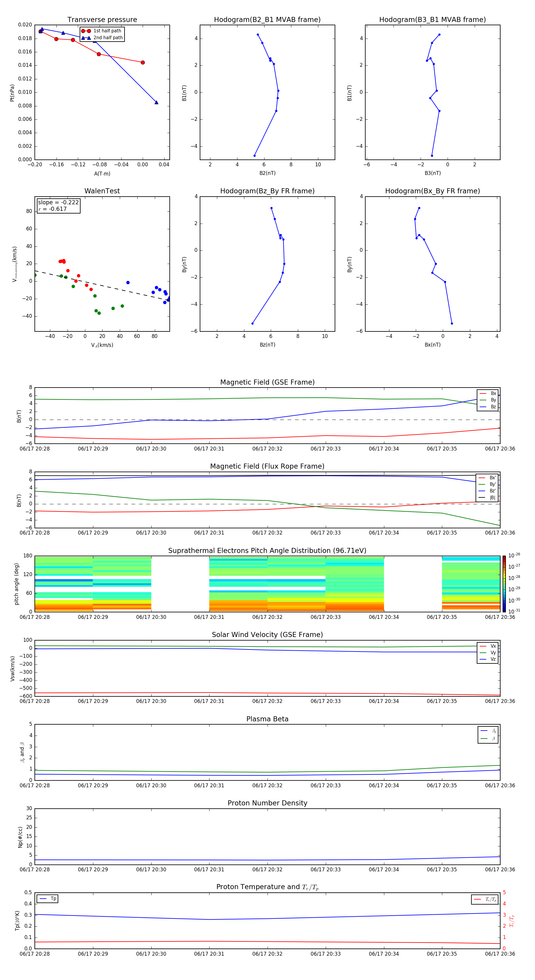Screen dimensions: 535x980
Task: Click the 'Pt(nPa)' y-axis label
Action: tap(12, 92)
